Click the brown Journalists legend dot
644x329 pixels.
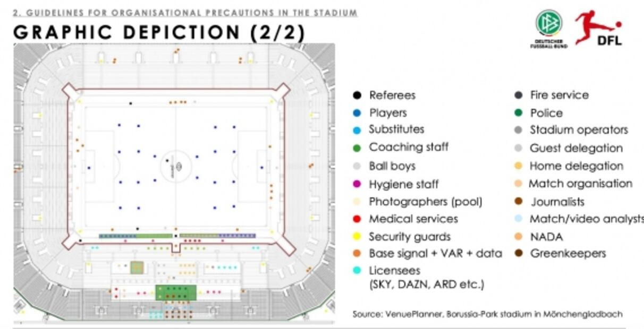[518, 202]
